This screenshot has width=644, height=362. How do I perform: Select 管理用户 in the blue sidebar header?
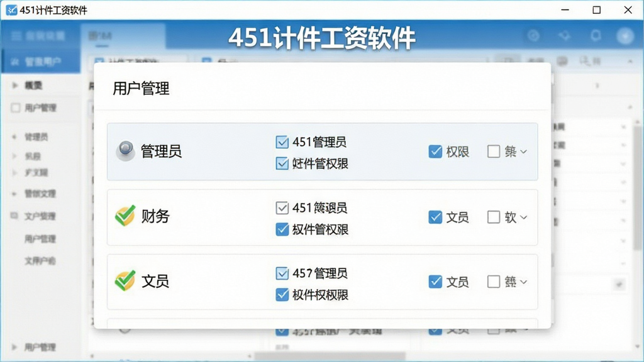click(x=40, y=62)
